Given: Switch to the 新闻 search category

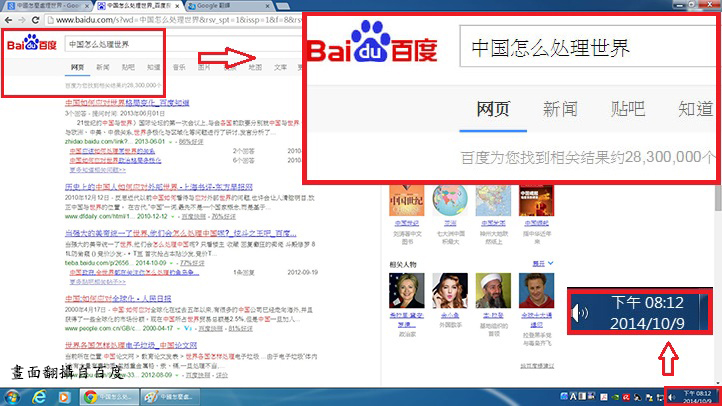Looking at the screenshot, I should (103, 67).
